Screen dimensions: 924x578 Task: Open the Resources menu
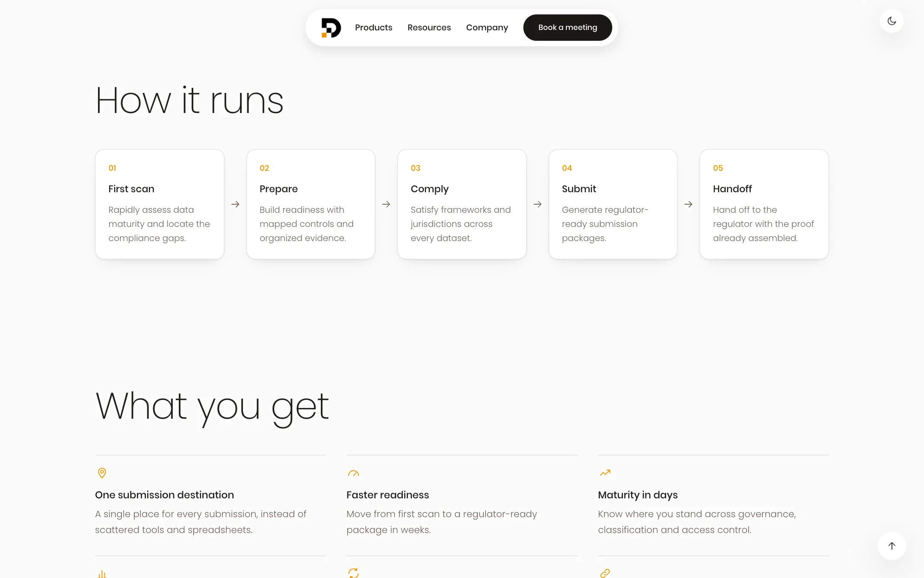click(x=429, y=27)
